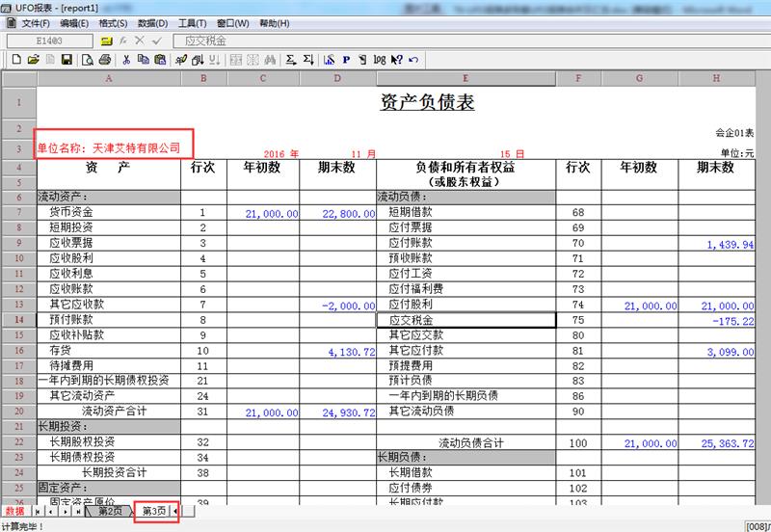Select row 20 header
The width and height of the screenshot is (771, 532).
tap(19, 411)
